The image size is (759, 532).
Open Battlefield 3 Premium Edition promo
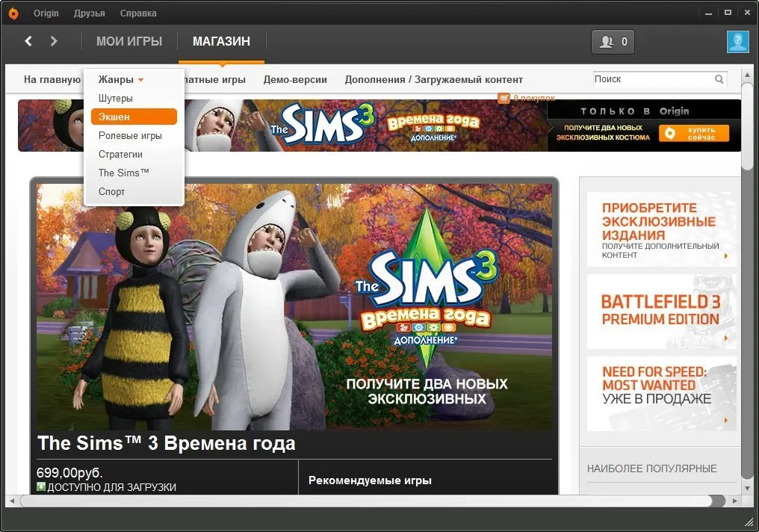661,312
